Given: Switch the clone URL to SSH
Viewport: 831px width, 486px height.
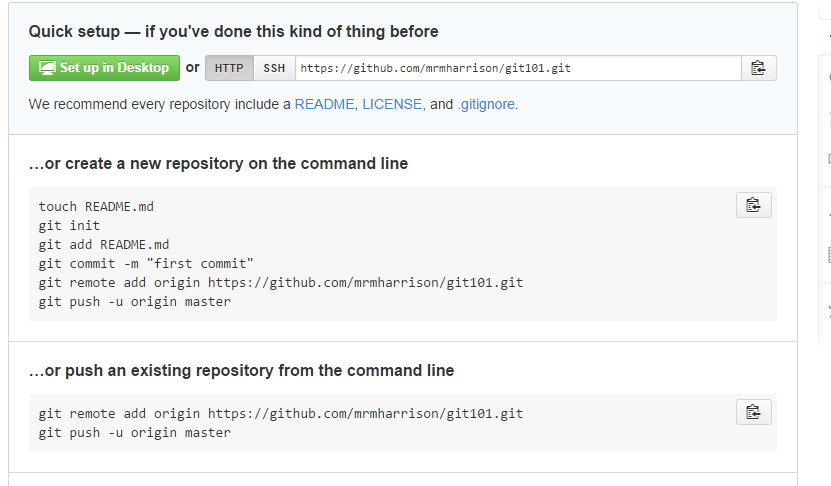Looking at the screenshot, I should [x=274, y=68].
